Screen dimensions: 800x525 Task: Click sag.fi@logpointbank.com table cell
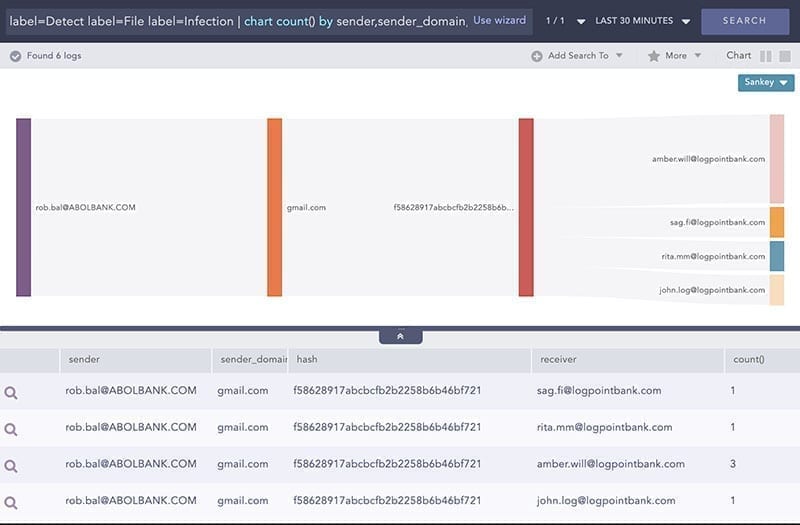tap(599, 391)
